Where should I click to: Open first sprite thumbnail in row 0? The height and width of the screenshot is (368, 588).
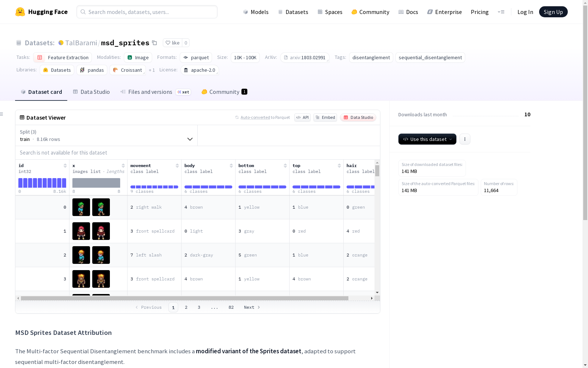pyautogui.click(x=81, y=207)
